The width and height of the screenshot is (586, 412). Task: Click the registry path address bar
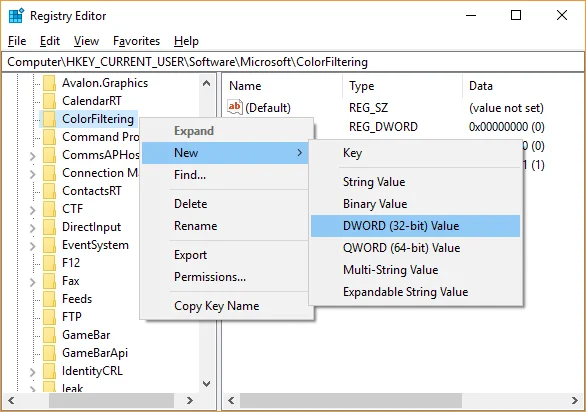293,62
